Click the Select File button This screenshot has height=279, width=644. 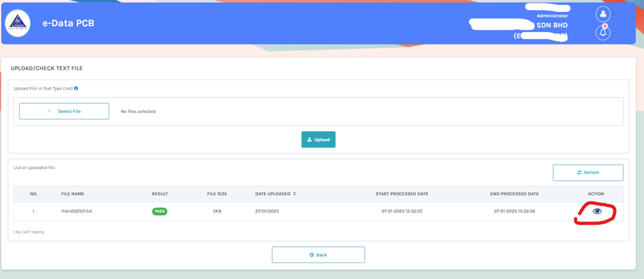pos(64,111)
